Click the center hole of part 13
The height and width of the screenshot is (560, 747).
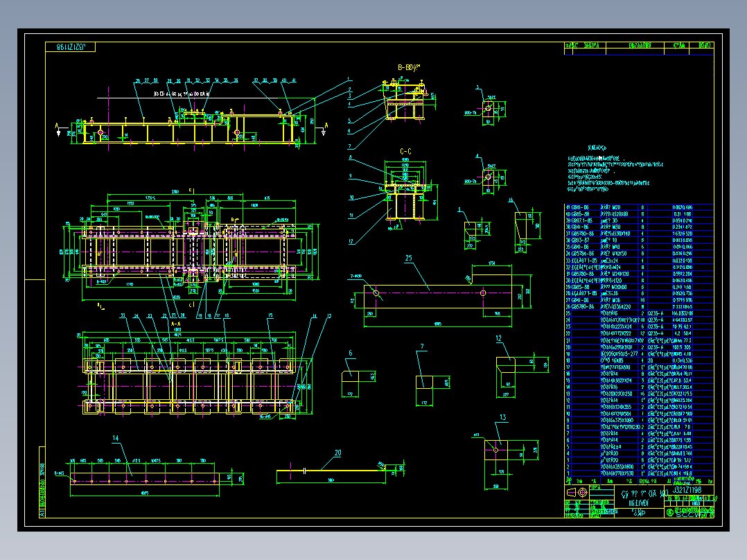[496, 450]
